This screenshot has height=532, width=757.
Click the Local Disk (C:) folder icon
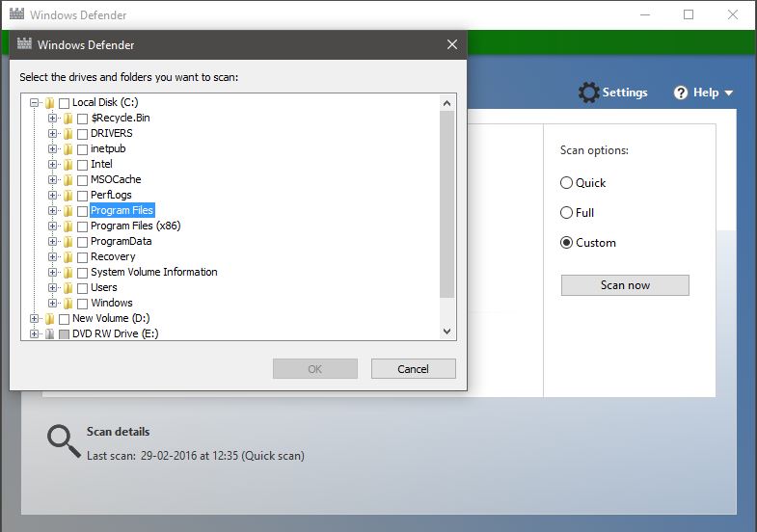(50, 103)
